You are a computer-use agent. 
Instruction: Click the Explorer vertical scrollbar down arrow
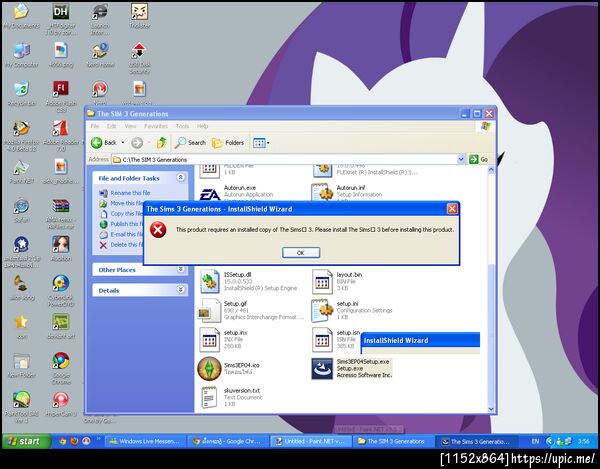(491, 409)
